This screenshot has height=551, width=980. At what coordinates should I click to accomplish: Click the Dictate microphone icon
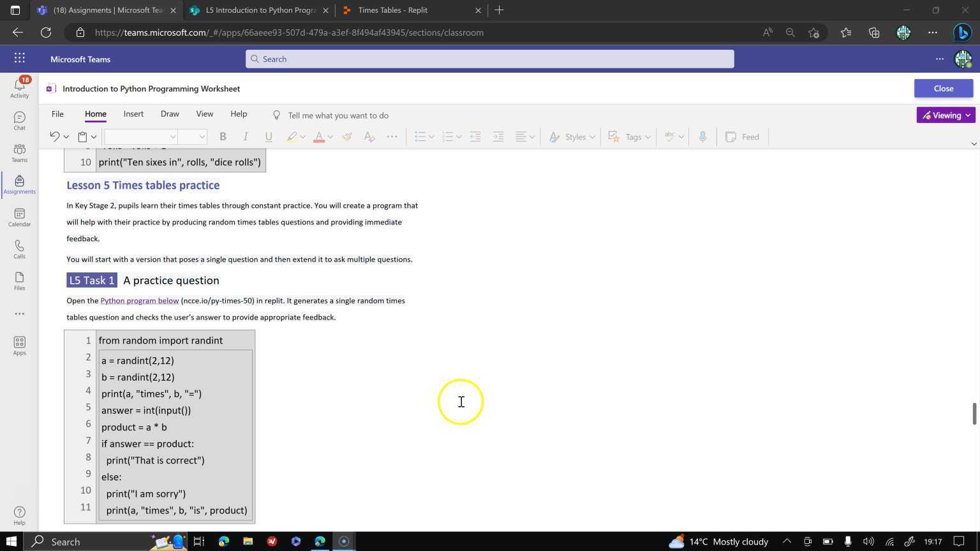[x=702, y=136]
